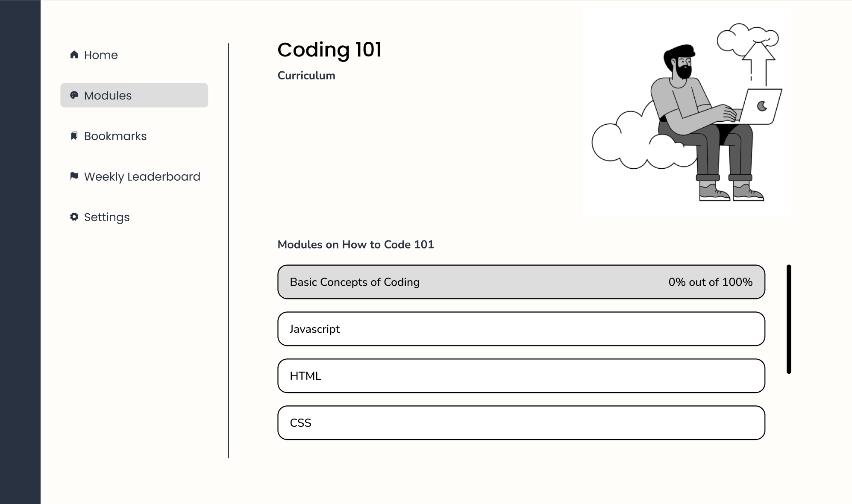Click the Modules on How to Code 101 heading

[x=355, y=245]
